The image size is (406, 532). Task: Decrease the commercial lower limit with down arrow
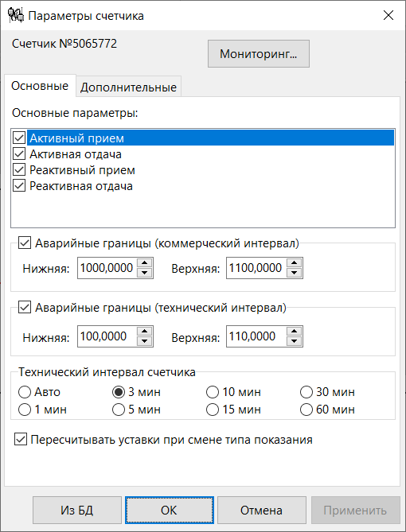[x=145, y=273]
